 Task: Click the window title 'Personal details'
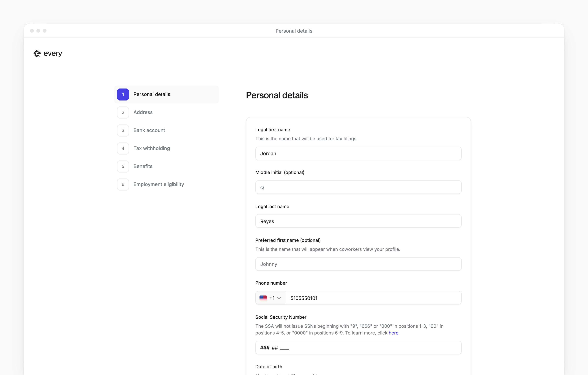pos(294,31)
